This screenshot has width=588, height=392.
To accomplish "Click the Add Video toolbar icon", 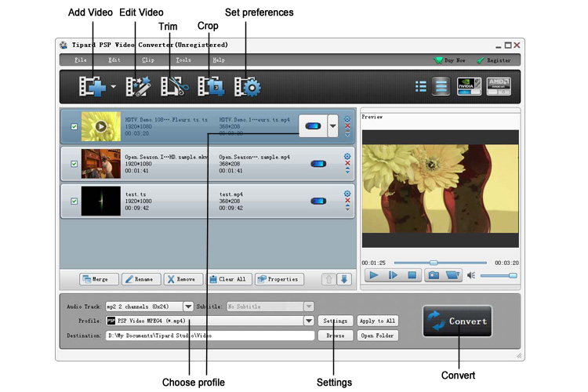I will tap(92, 87).
